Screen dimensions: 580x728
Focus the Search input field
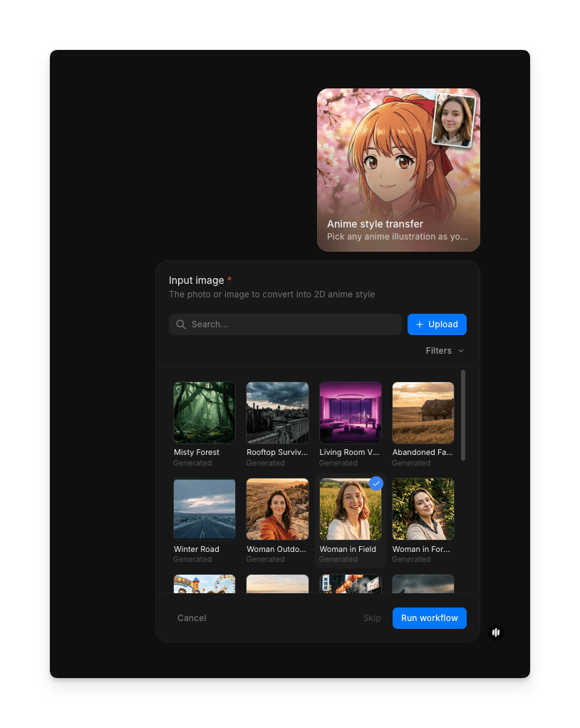point(292,324)
